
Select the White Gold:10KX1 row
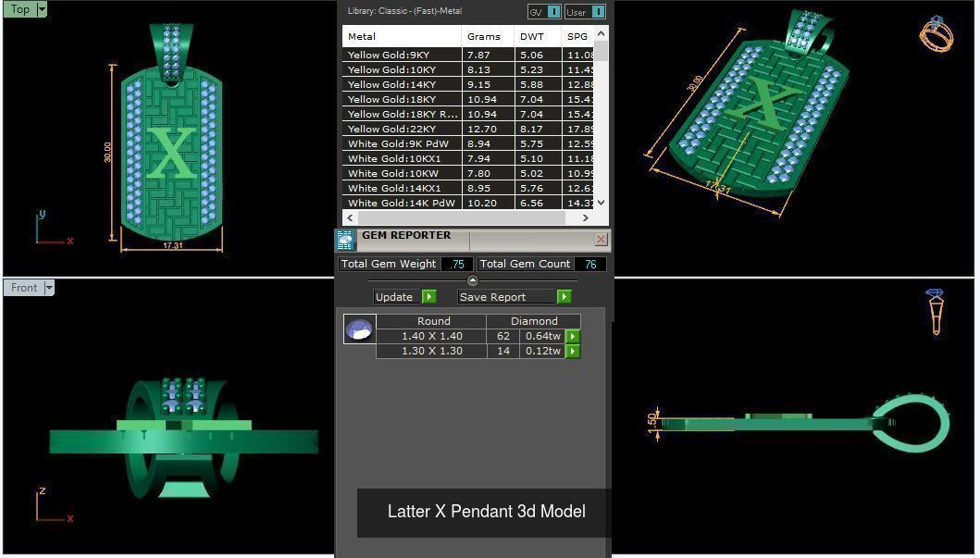coord(467,159)
